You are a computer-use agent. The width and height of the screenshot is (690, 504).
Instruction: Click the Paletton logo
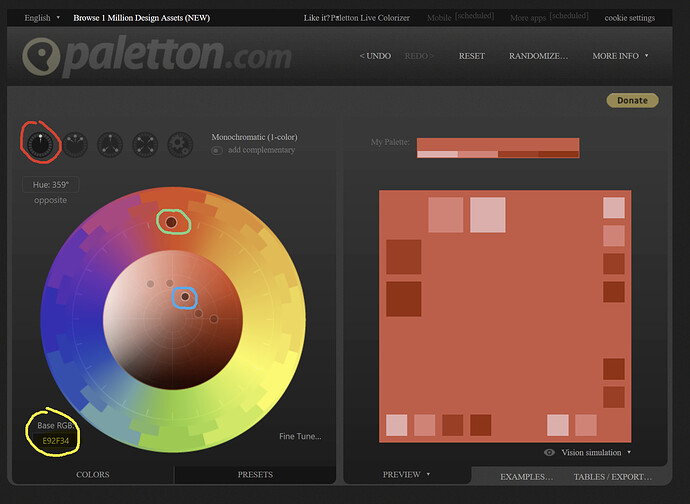[x=157, y=56]
